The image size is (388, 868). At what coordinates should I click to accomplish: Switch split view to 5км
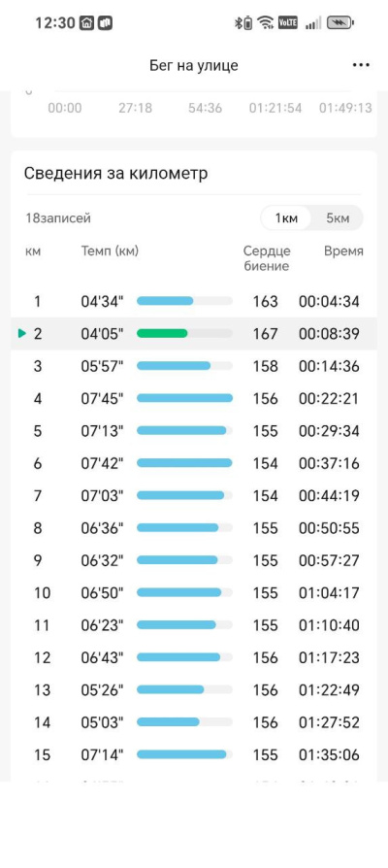(338, 218)
